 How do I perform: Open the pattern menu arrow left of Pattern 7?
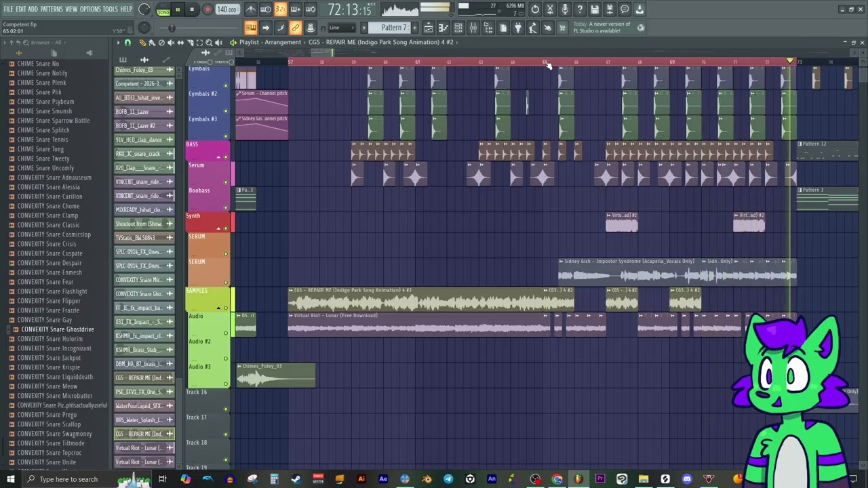[x=364, y=28]
